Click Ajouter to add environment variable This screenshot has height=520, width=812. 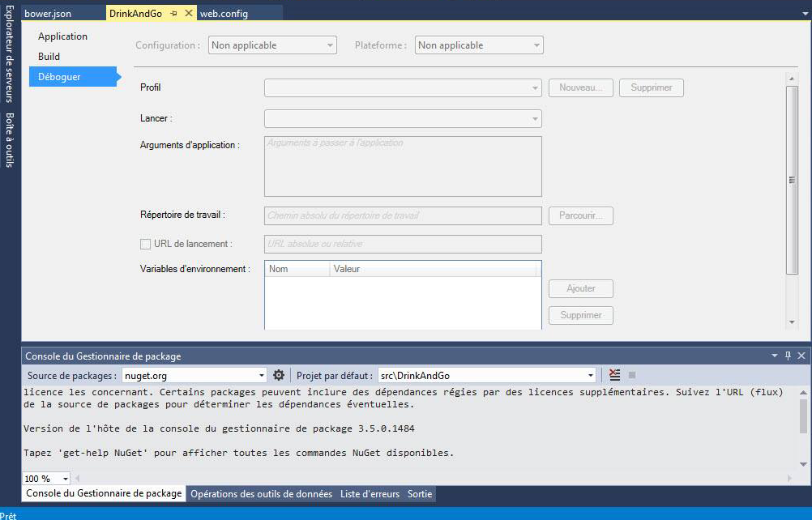581,288
